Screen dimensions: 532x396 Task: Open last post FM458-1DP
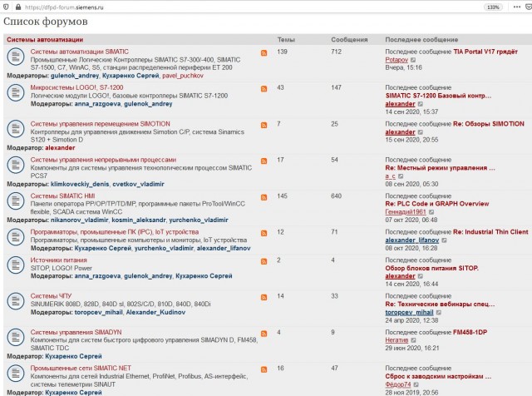click(x=470, y=332)
